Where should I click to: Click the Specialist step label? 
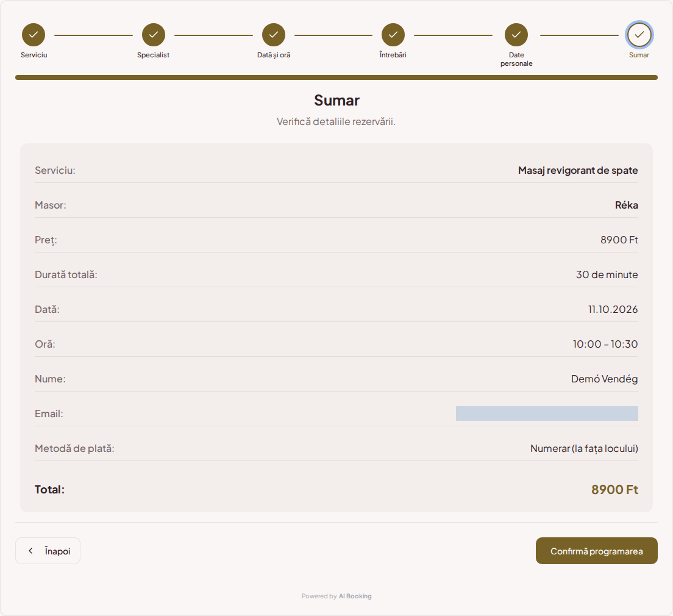pos(153,55)
